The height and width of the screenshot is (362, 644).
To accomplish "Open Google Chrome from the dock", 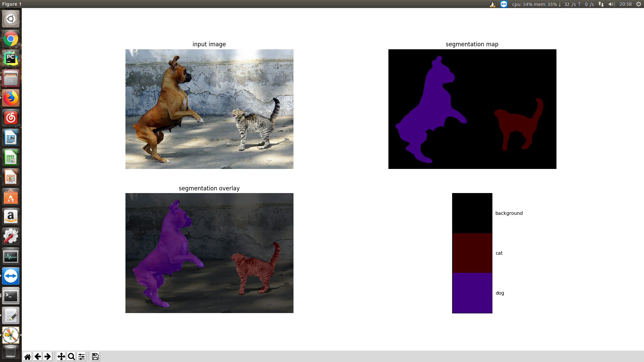I will (11, 39).
